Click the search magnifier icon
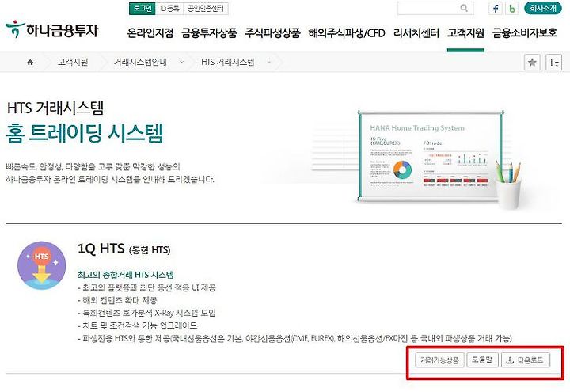570x392 pixels. (x=464, y=8)
